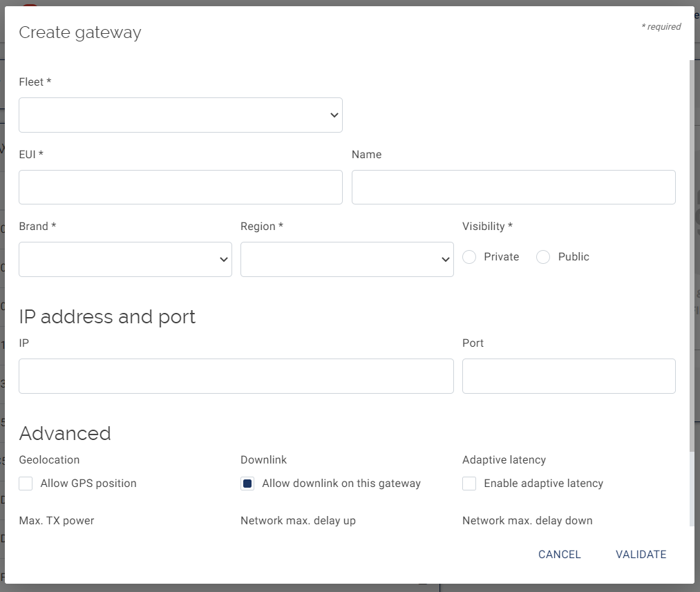Image resolution: width=700 pixels, height=592 pixels.
Task: Click the 'Enable adaptive latency' label text
Action: [543, 484]
